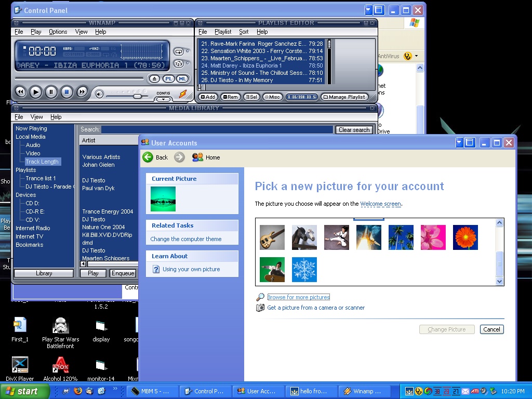
Task: Choose the palm trees picture
Action: (x=401, y=237)
